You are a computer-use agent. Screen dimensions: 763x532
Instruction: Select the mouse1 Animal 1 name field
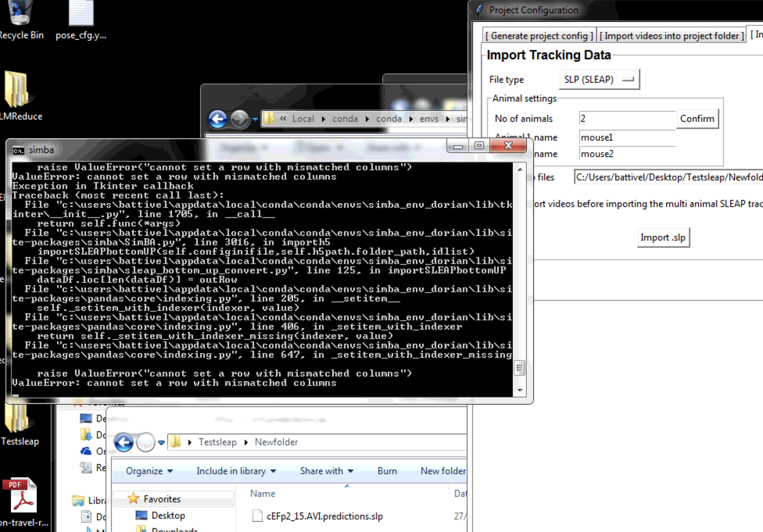[626, 137]
